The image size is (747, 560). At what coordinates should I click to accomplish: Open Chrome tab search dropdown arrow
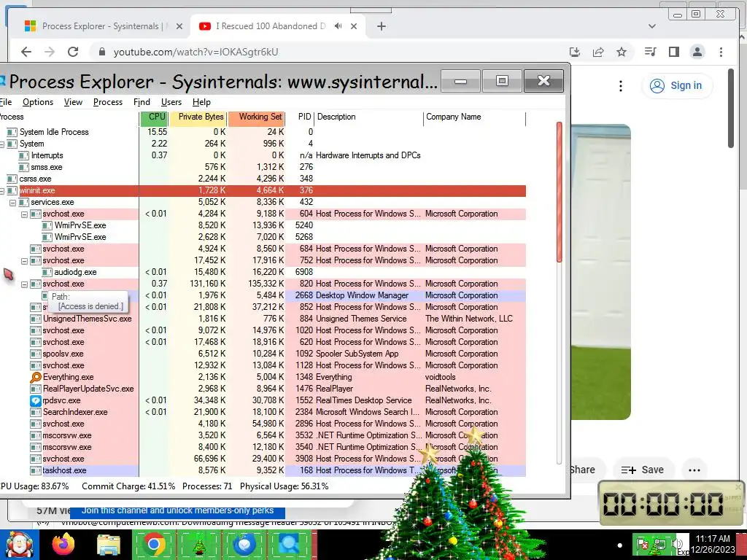click(652, 26)
